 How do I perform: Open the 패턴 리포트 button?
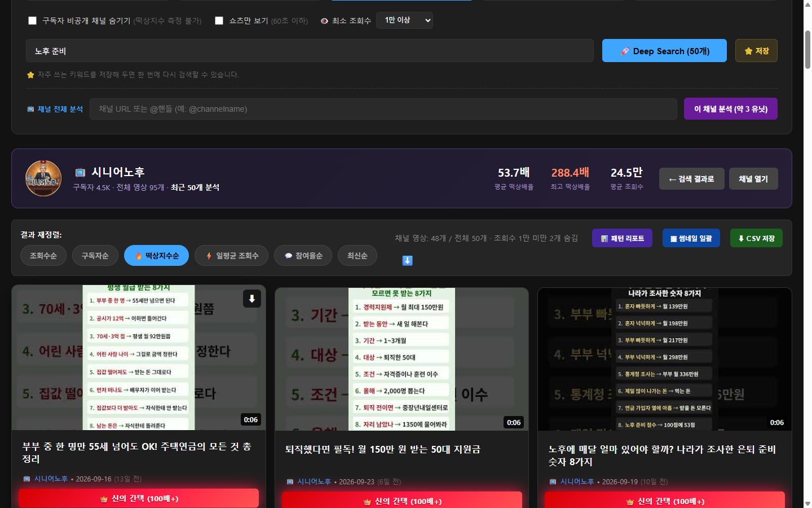point(622,238)
